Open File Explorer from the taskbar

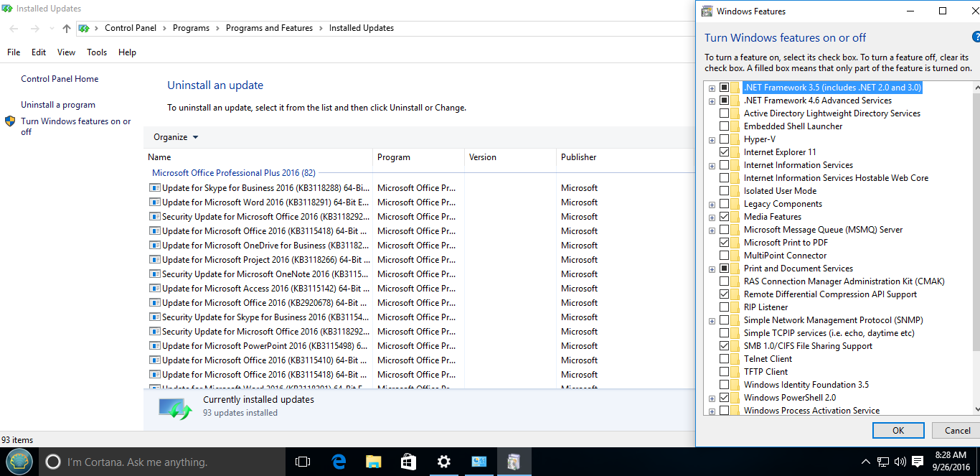point(373,462)
